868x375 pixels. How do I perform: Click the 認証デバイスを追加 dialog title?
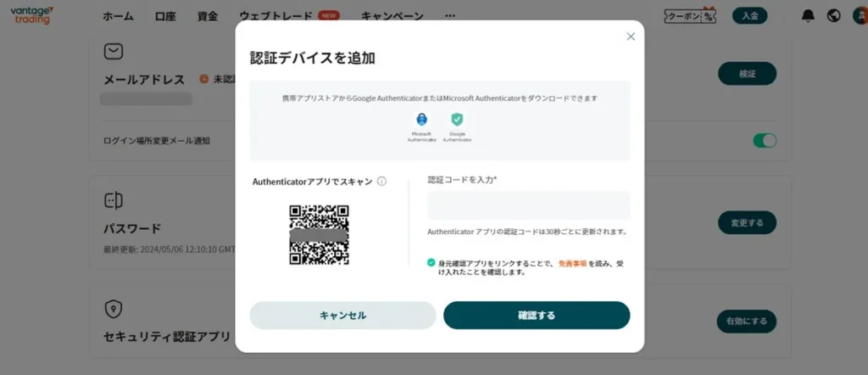pyautogui.click(x=313, y=59)
